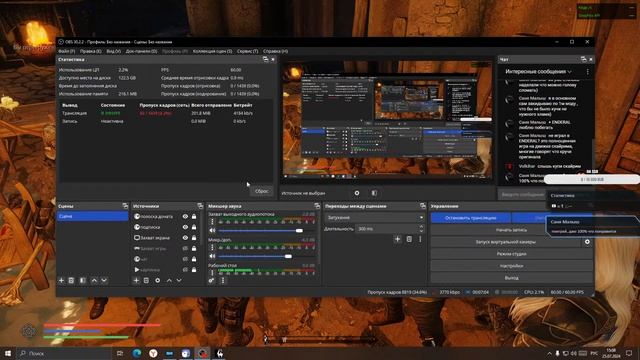Open options dots for Микр./доп. channel
Screen dimensions: 640x360
[212, 247]
